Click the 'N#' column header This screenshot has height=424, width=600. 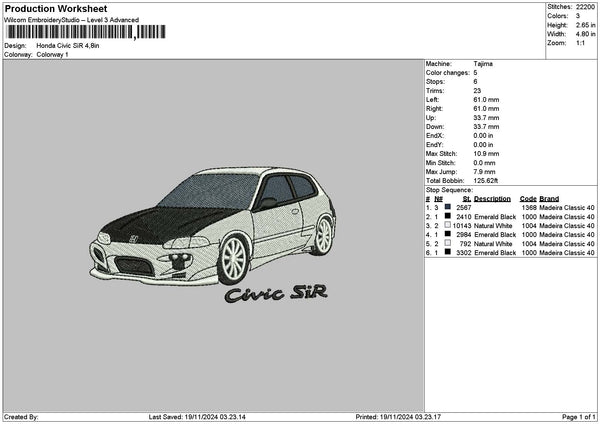pyautogui.click(x=439, y=199)
